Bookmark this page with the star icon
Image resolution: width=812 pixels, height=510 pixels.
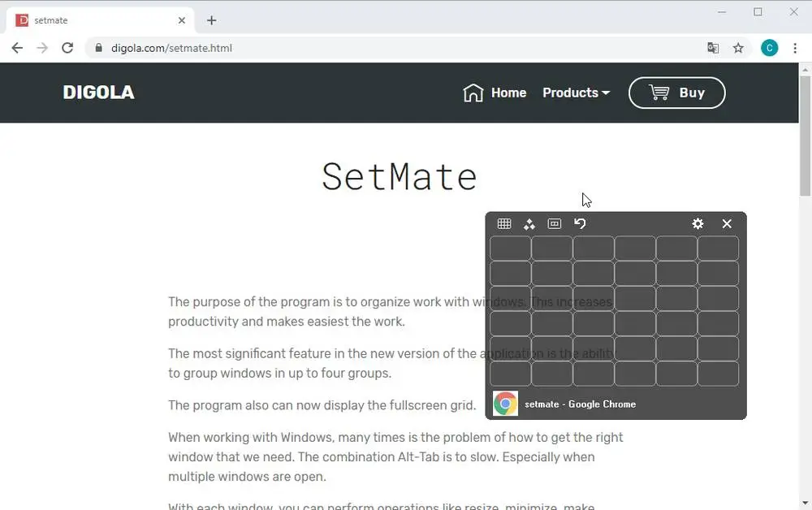click(738, 48)
